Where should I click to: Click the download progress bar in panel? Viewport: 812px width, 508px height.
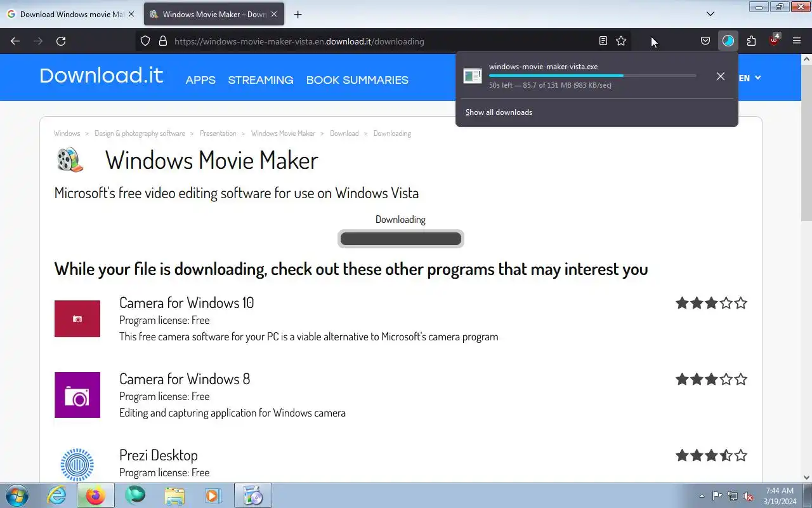(593, 76)
